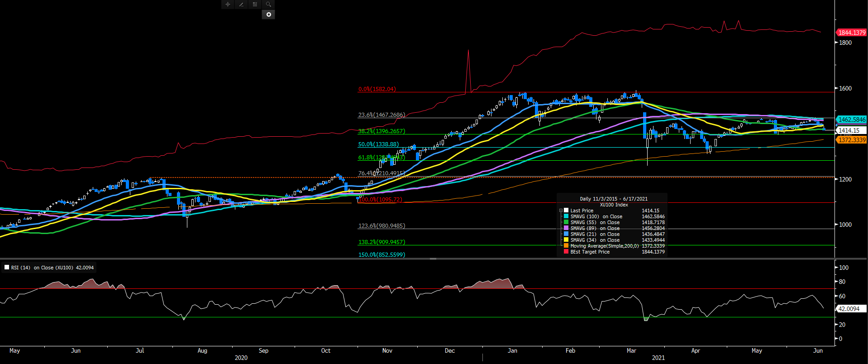The width and height of the screenshot is (868, 364).
Task: Activate the pencil annotation tool
Action: pos(241,4)
